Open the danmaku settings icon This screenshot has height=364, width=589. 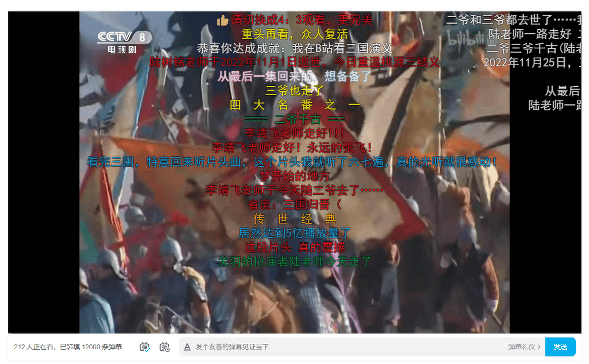point(165,347)
